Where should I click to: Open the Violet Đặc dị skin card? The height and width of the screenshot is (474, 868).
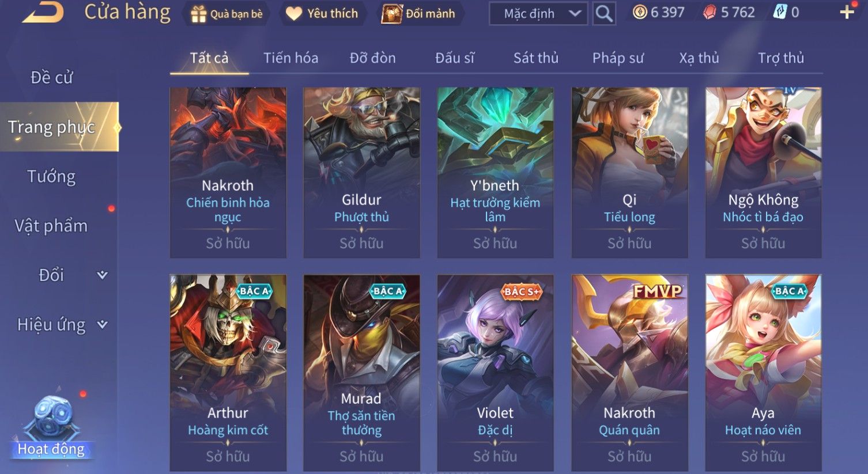495,373
